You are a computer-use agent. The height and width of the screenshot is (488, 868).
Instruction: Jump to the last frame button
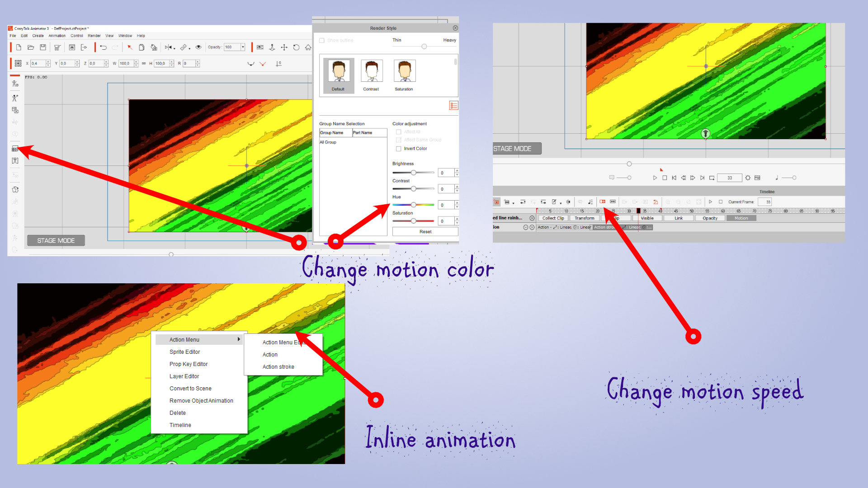coord(702,178)
